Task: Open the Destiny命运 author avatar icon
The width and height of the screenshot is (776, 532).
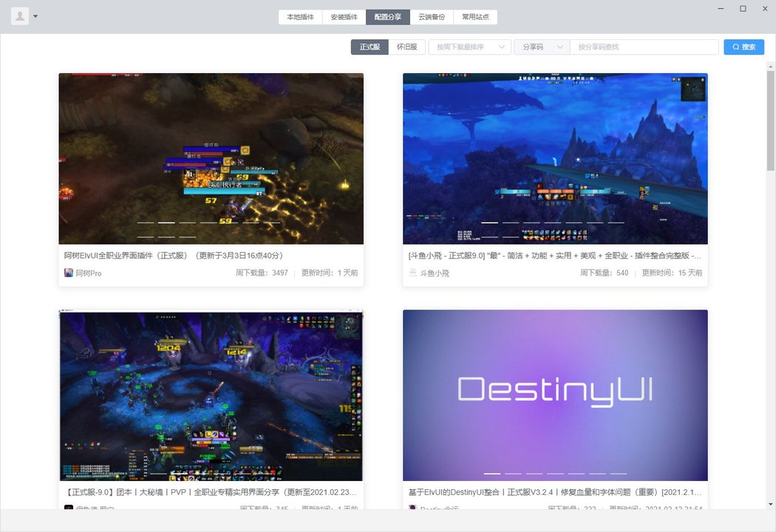Action: (x=412, y=508)
